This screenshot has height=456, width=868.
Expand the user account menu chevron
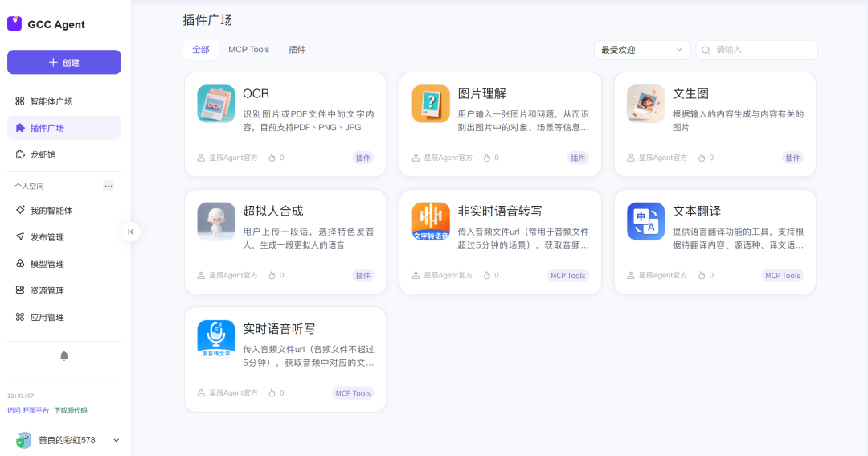pyautogui.click(x=117, y=441)
